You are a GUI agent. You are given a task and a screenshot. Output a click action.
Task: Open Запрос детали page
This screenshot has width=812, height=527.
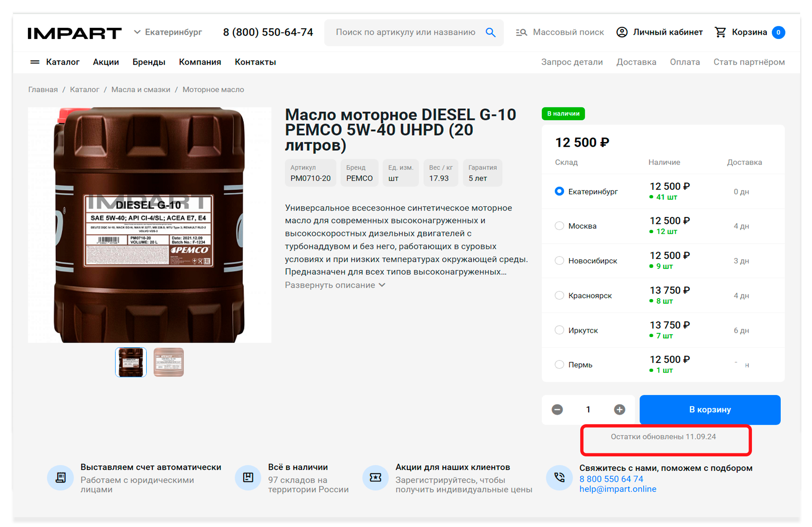(572, 62)
